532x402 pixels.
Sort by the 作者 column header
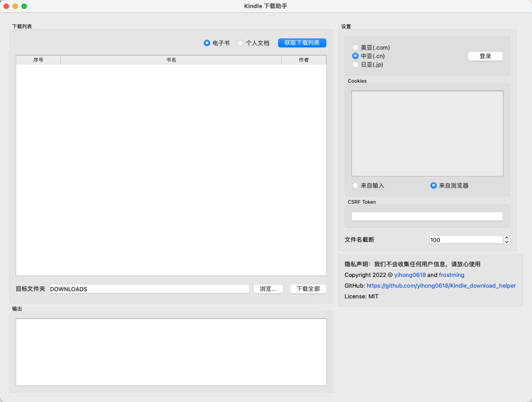(x=303, y=60)
